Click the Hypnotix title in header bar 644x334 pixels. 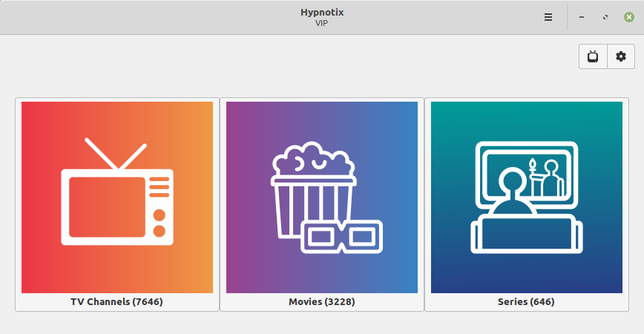pos(322,12)
